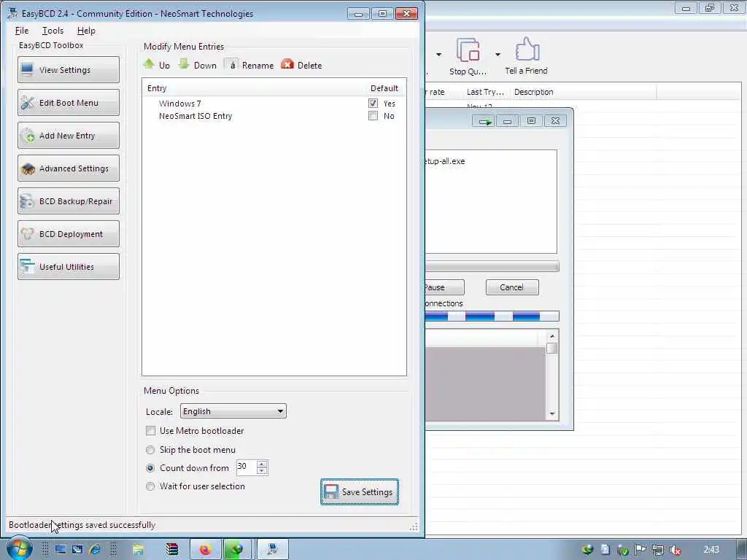This screenshot has width=747, height=560.
Task: Select the NeoSmart ISO Entry row
Action: [274, 116]
